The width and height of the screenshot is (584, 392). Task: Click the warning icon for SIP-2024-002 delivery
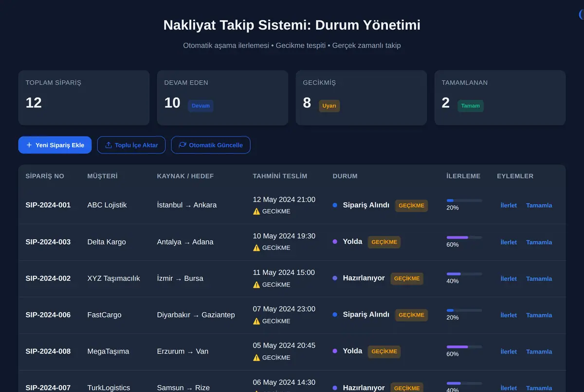point(256,285)
